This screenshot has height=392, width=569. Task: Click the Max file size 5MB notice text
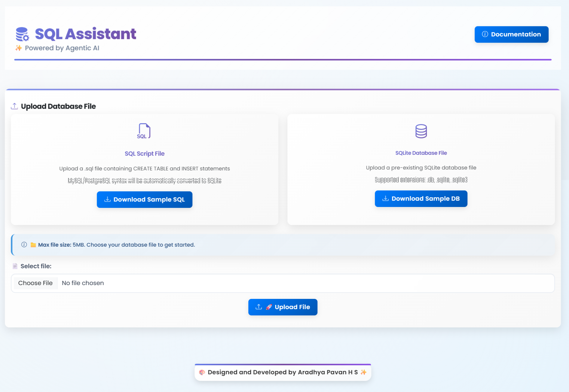pyautogui.click(x=116, y=245)
